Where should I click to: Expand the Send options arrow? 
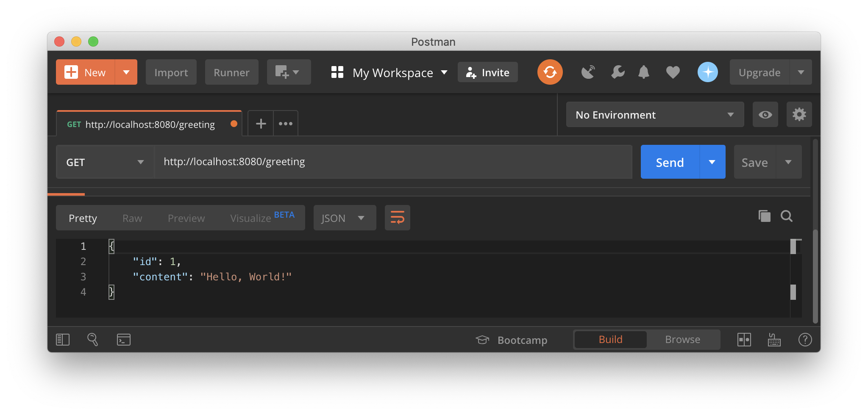click(x=712, y=162)
